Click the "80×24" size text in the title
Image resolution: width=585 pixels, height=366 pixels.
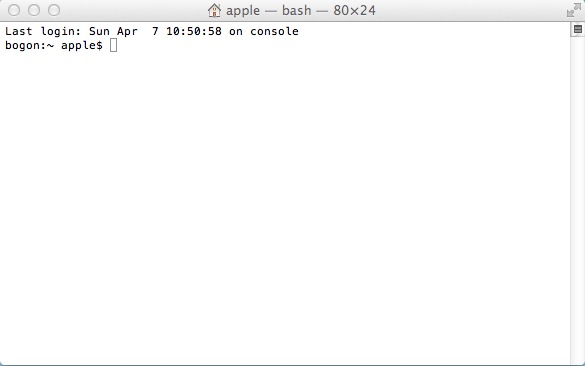[x=354, y=10]
